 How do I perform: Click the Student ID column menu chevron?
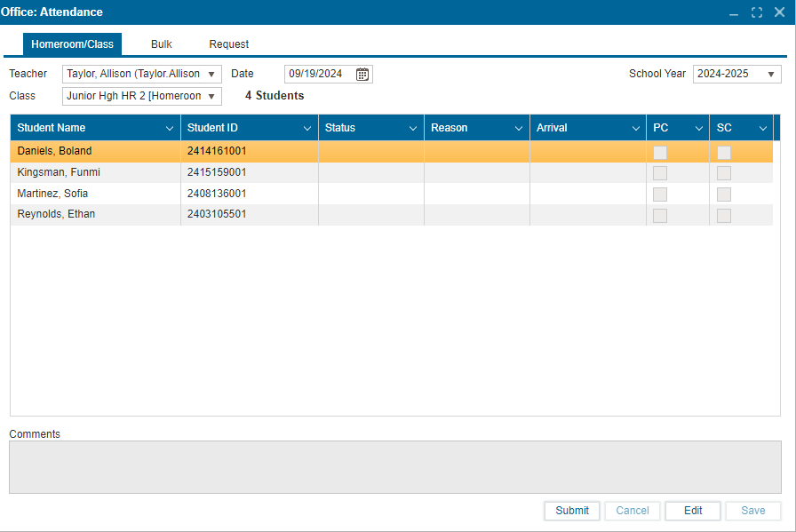click(307, 129)
